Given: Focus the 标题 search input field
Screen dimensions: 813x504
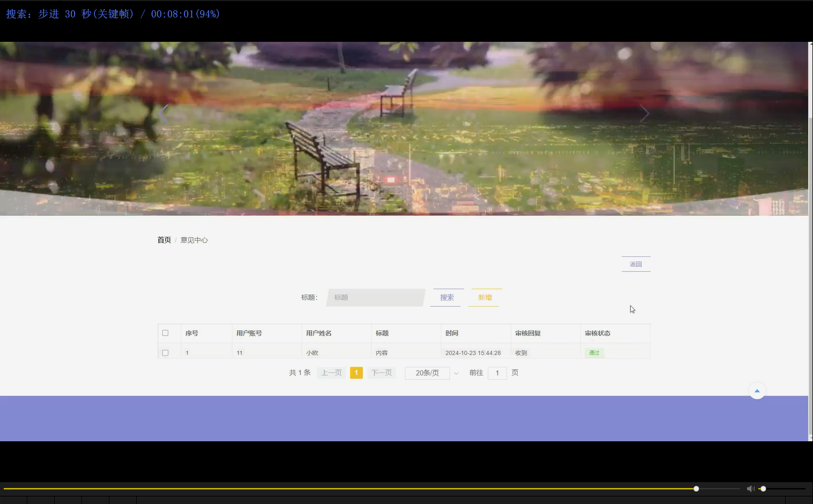Looking at the screenshot, I should pyautogui.click(x=375, y=298).
